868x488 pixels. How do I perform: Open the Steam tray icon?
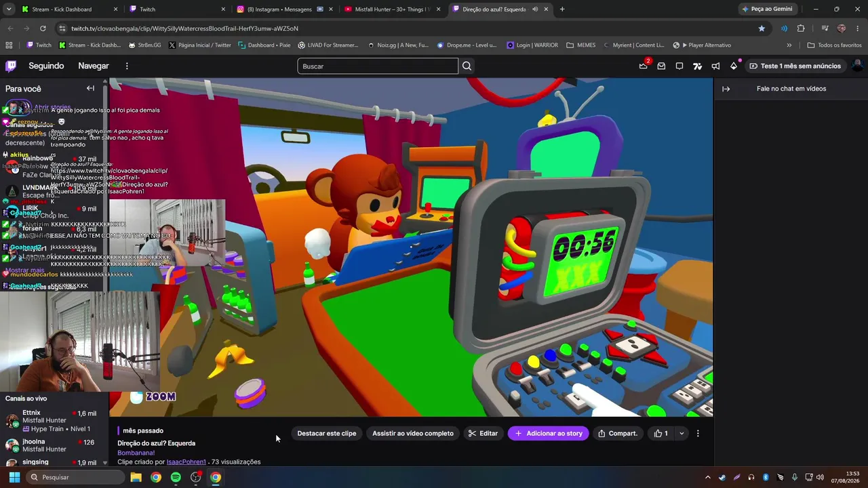coord(722,477)
